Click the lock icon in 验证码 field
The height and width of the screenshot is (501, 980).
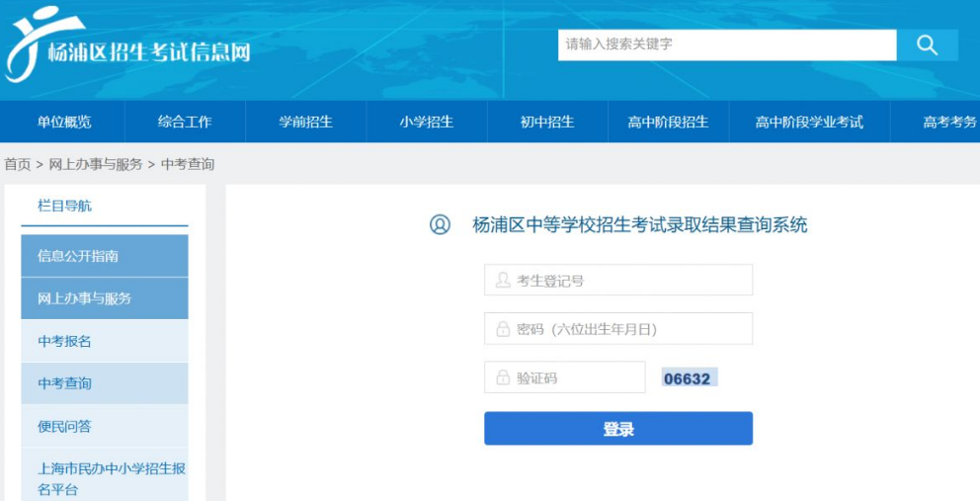[x=503, y=377]
